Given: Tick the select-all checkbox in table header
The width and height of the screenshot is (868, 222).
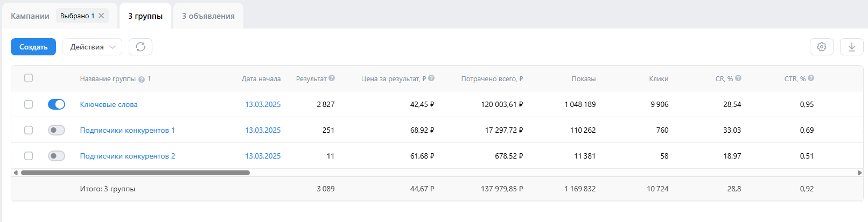Looking at the screenshot, I should pos(29,78).
